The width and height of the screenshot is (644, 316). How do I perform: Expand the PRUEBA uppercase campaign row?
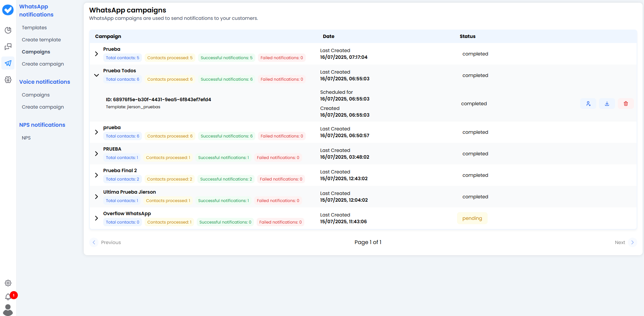point(97,154)
